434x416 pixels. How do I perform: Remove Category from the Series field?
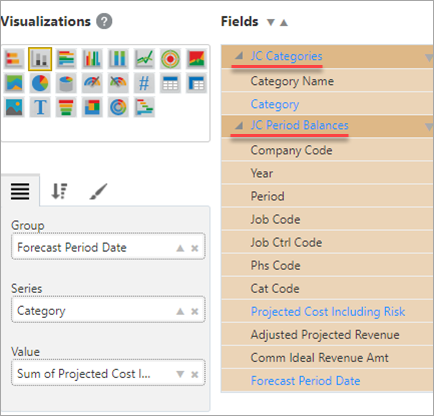pyautogui.click(x=195, y=311)
